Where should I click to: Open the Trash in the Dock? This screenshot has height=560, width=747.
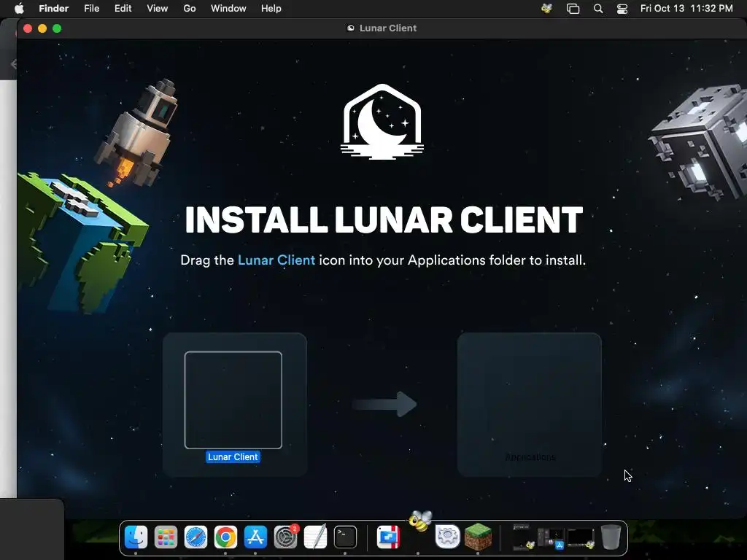click(x=611, y=537)
